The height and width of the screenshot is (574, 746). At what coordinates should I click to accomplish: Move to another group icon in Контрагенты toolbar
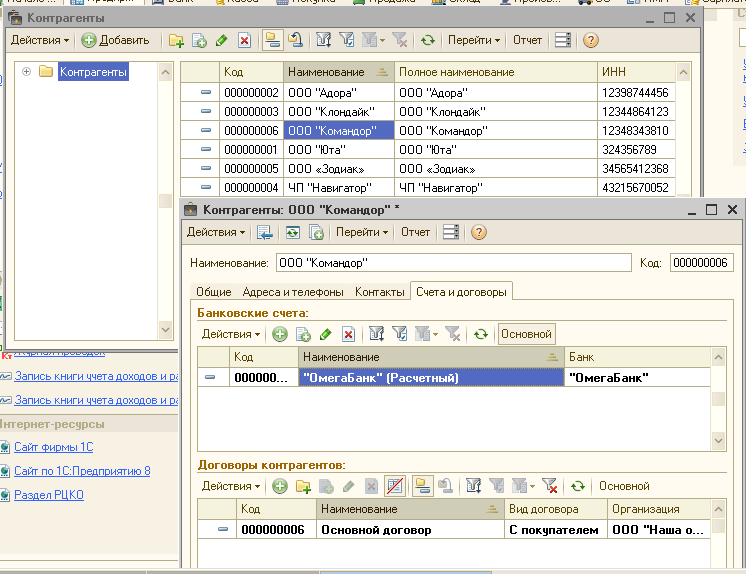tap(296, 40)
